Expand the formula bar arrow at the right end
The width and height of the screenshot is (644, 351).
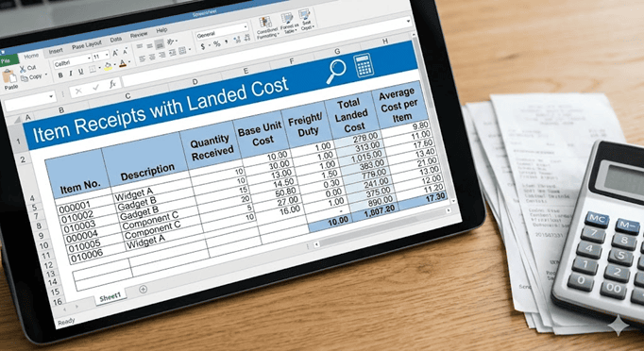408,21
